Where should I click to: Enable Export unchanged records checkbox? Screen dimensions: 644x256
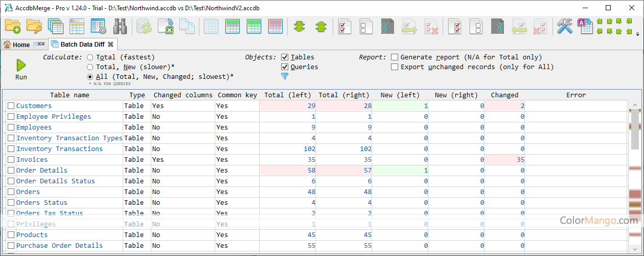(x=395, y=67)
